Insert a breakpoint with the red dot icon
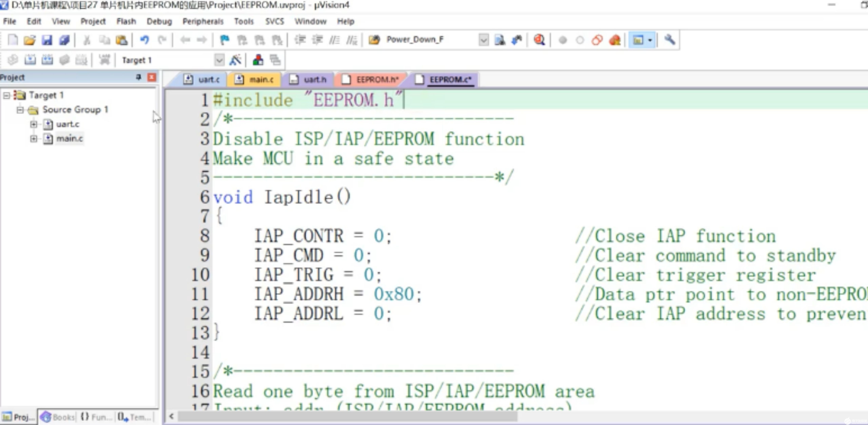This screenshot has height=425, width=868. (x=562, y=40)
